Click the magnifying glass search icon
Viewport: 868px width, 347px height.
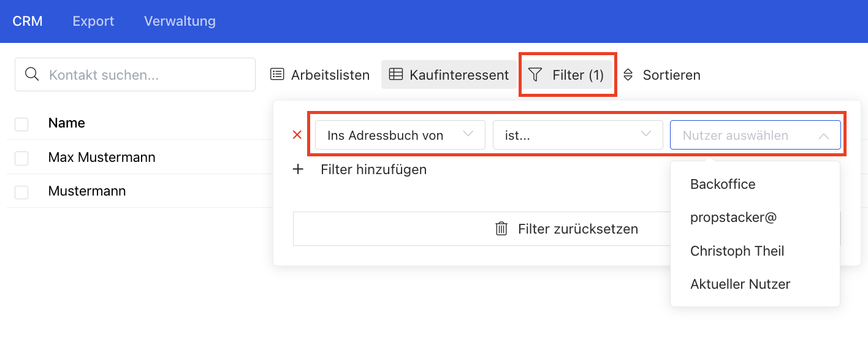(32, 75)
